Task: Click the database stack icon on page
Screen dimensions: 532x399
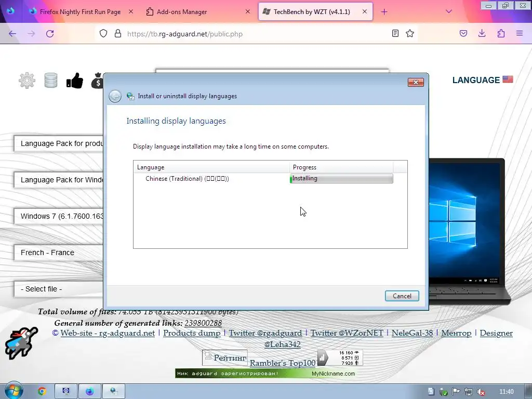Action: point(51,81)
